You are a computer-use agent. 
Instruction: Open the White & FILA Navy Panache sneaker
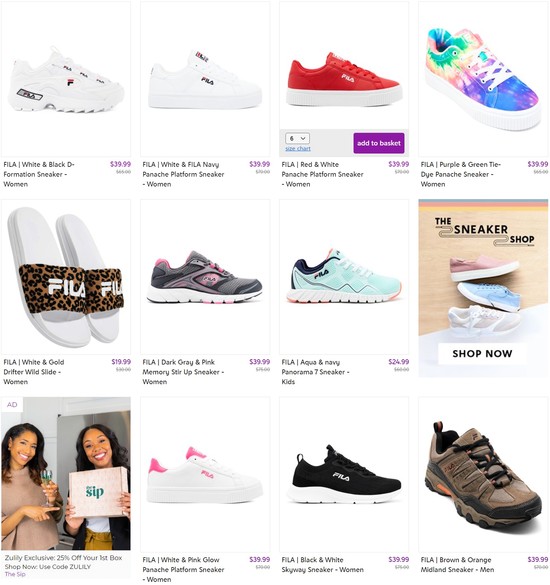205,79
